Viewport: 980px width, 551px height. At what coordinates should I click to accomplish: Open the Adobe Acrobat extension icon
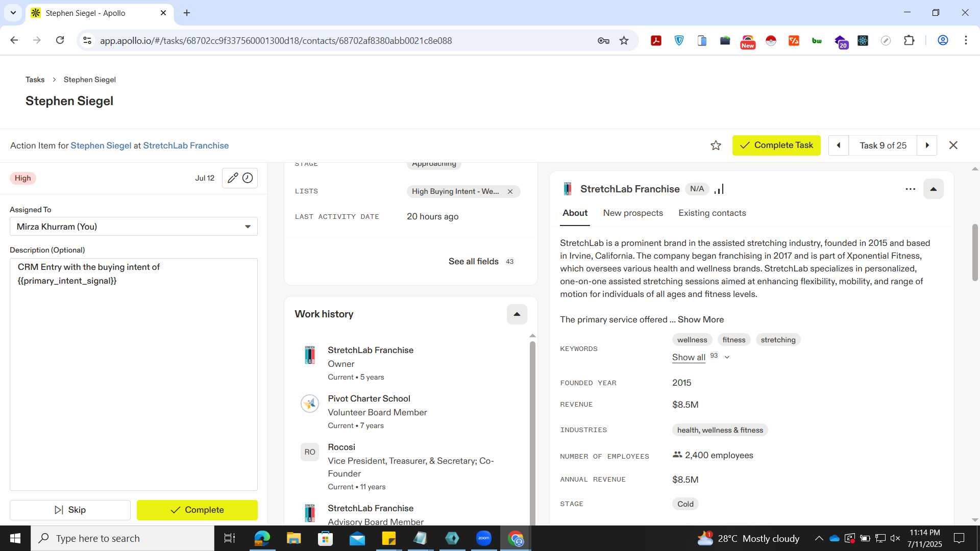point(656,40)
